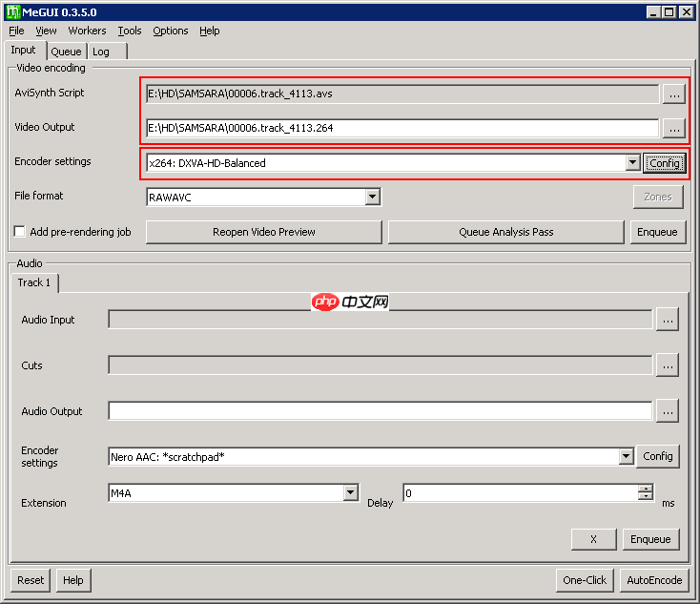This screenshot has width=700, height=604.
Task: Click the MeGUI title bar icon
Action: (x=12, y=11)
